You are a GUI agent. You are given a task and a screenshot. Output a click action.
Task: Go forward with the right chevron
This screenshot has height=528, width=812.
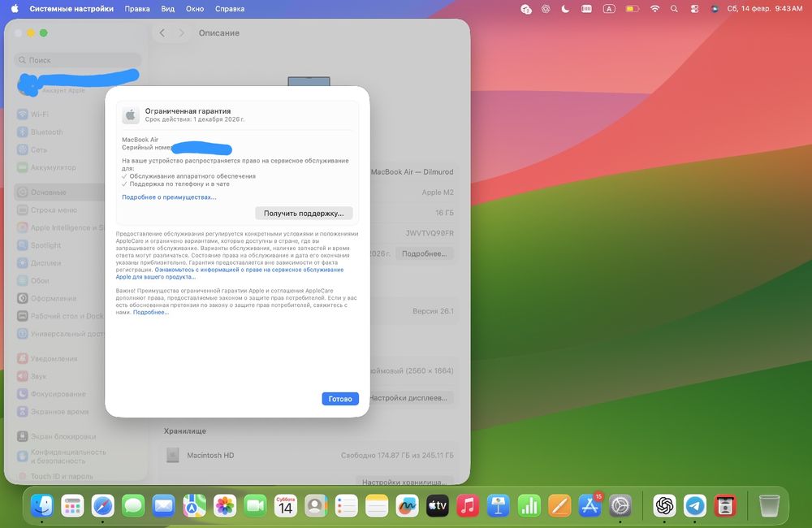pyautogui.click(x=181, y=32)
